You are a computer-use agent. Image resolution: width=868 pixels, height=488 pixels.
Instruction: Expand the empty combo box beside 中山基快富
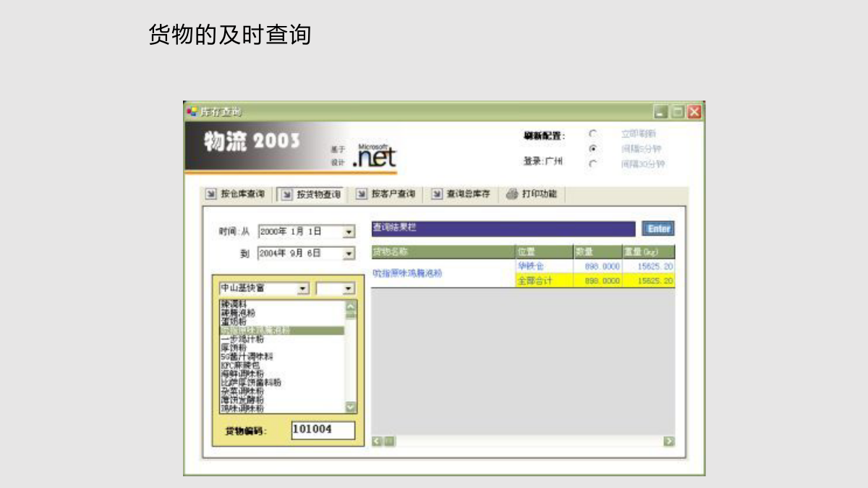tap(349, 288)
